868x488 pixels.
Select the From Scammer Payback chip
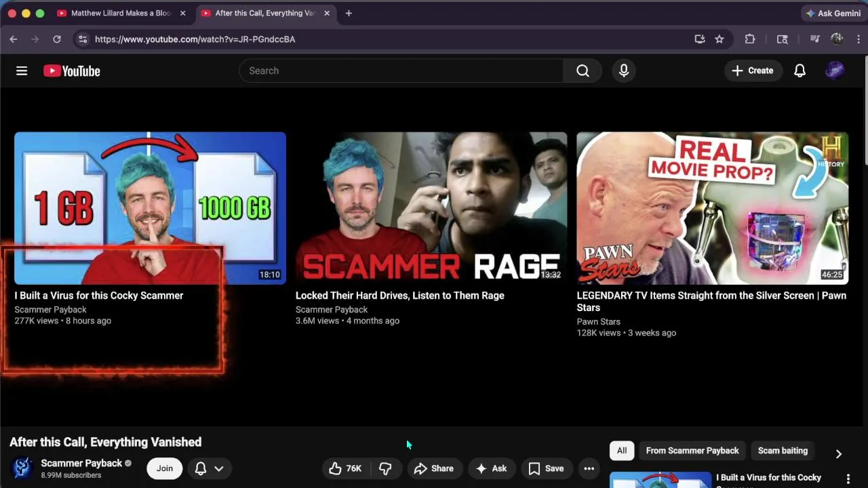click(x=692, y=451)
